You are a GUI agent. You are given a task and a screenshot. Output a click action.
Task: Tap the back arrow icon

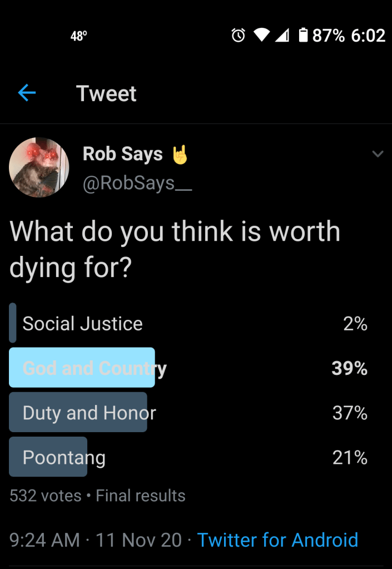coord(27,93)
